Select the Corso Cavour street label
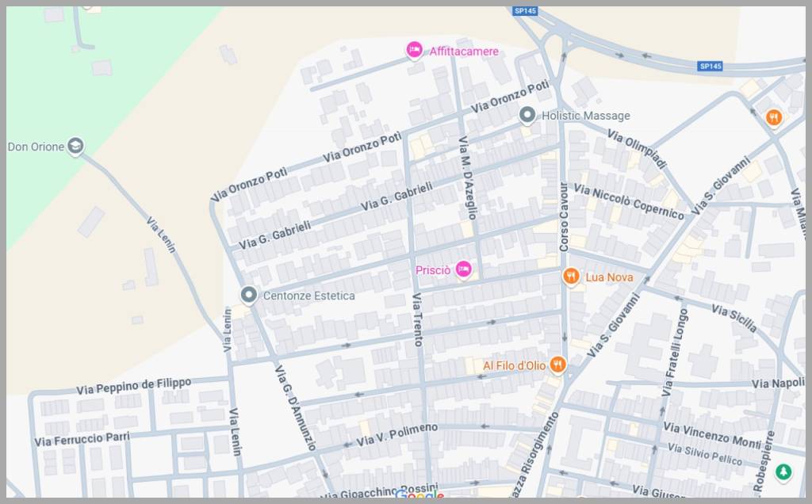 [564, 217]
